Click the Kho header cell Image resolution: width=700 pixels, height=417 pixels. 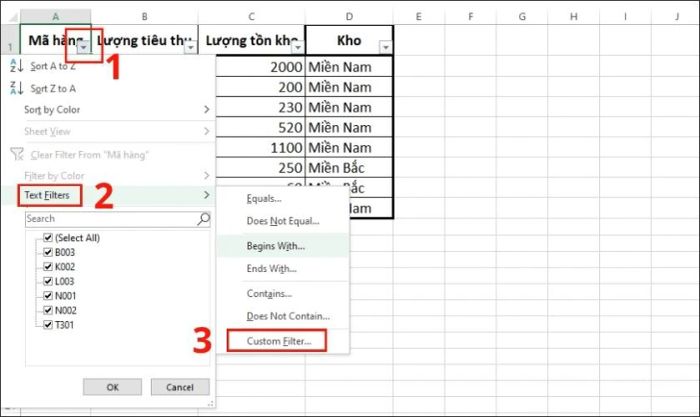point(349,40)
